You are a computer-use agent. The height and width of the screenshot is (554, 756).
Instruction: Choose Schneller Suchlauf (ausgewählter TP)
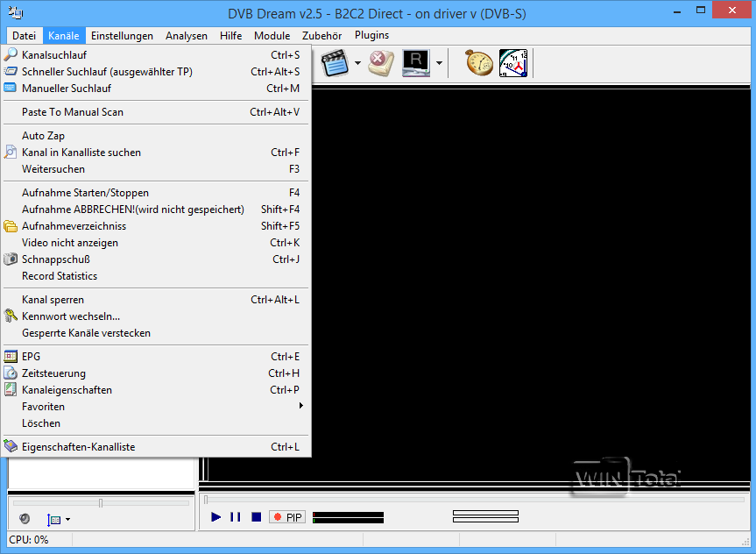click(x=156, y=71)
